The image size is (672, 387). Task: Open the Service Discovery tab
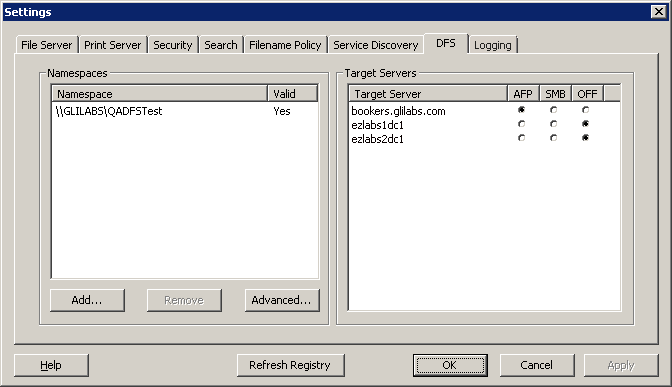click(375, 45)
